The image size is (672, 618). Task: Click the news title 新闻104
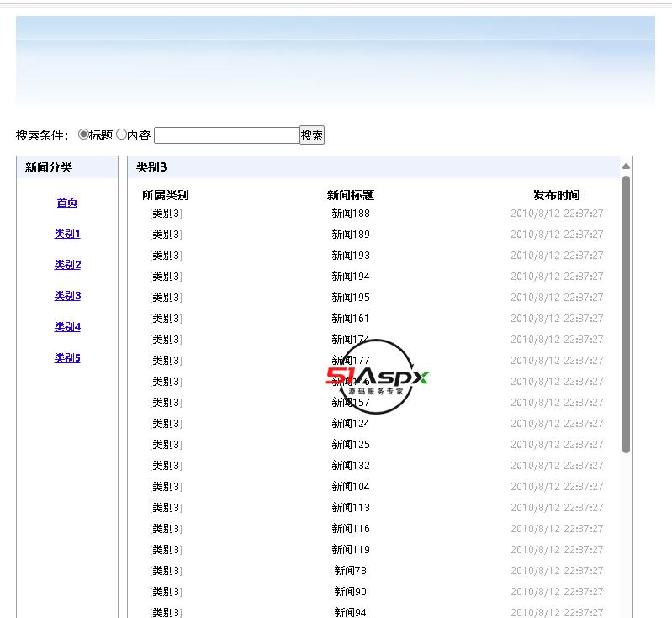pos(350,487)
